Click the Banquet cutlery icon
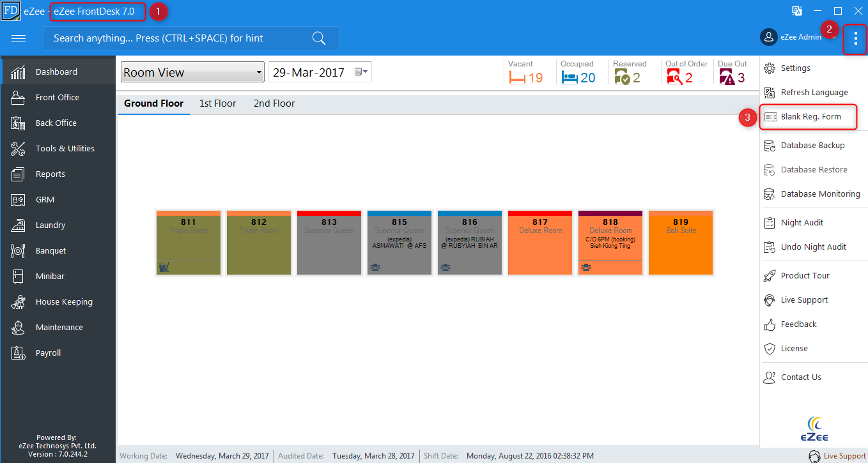Image resolution: width=868 pixels, height=463 pixels. (18, 250)
